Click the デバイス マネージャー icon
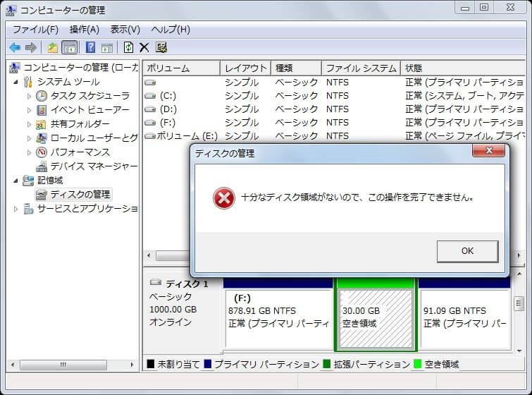Viewport: 532px width, 395px height. pyautogui.click(x=42, y=166)
